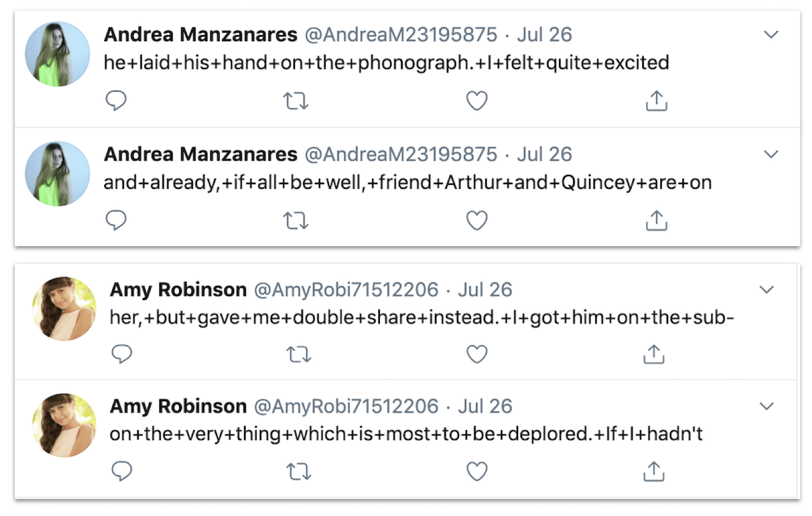812x516 pixels.
Task: Like the Arthur and Quincey tweet
Action: [477, 221]
